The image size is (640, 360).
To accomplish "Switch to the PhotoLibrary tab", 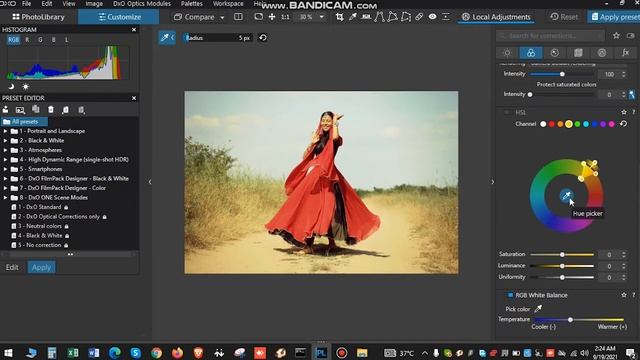I will pos(38,17).
